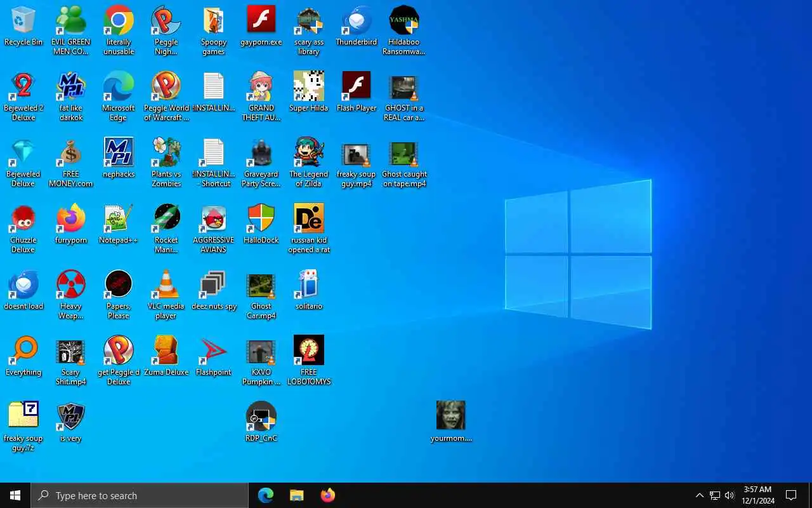Open the network status tray icon
This screenshot has width=812, height=508.
click(x=715, y=495)
